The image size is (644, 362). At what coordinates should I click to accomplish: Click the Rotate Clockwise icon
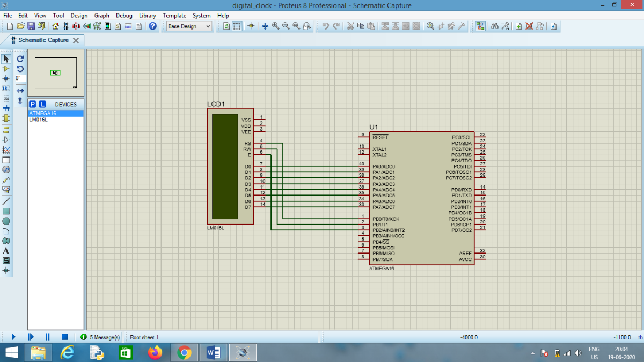(x=20, y=59)
